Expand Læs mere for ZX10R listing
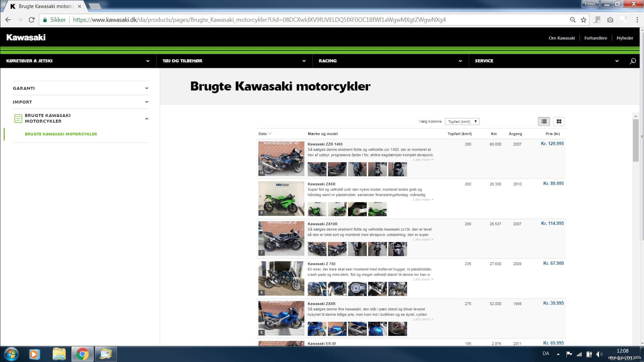644x362 pixels. 423,240
